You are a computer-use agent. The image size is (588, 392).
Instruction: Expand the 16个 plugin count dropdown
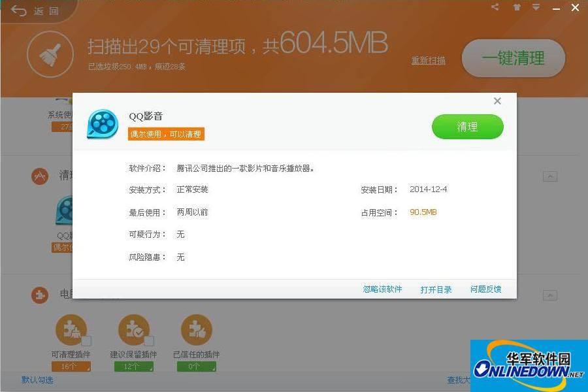[x=71, y=367]
